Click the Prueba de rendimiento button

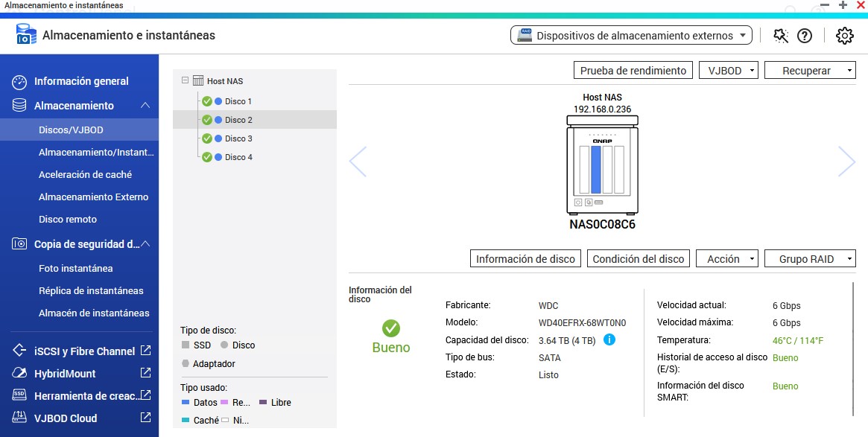pos(633,71)
